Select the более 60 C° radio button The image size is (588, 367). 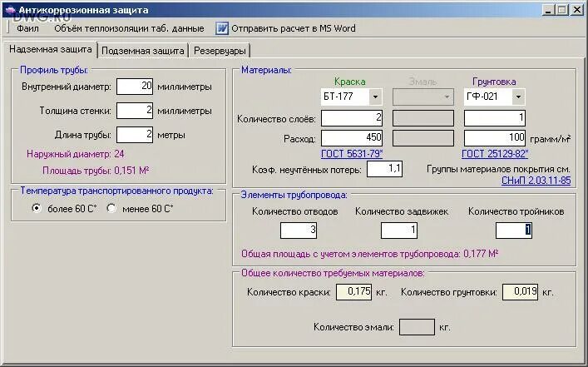[37, 208]
